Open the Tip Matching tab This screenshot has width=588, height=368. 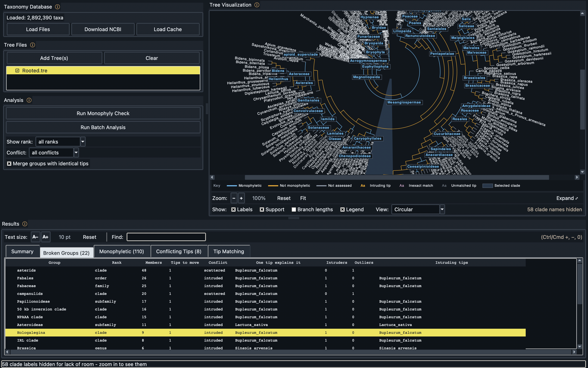click(x=229, y=251)
